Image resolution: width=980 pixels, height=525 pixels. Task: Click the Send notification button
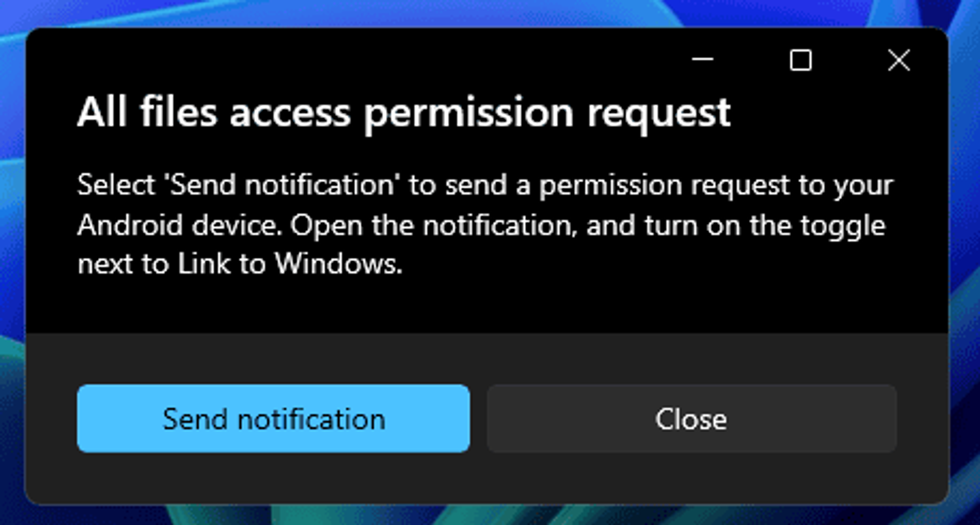pos(273,418)
